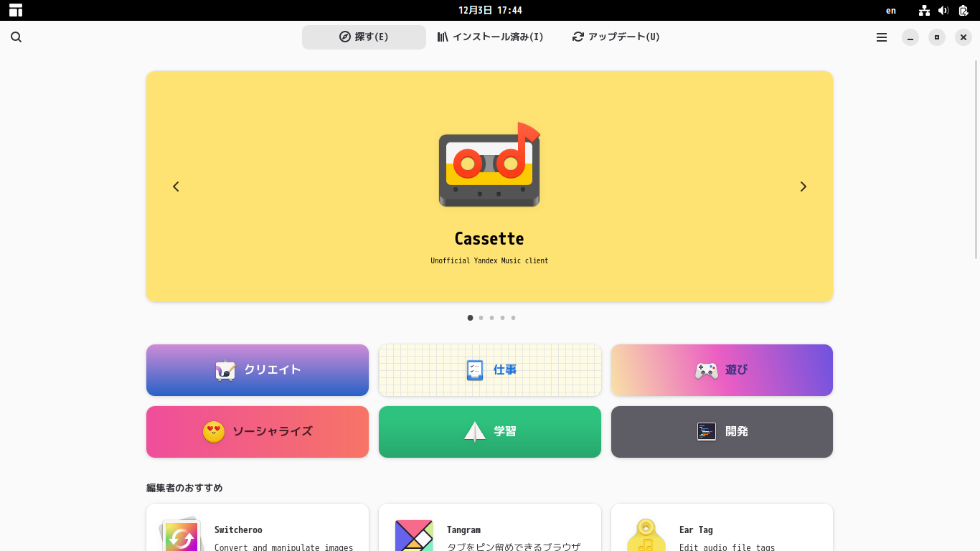Select the second carousel page dot
Screen dimensions: 980x551
tap(481, 318)
